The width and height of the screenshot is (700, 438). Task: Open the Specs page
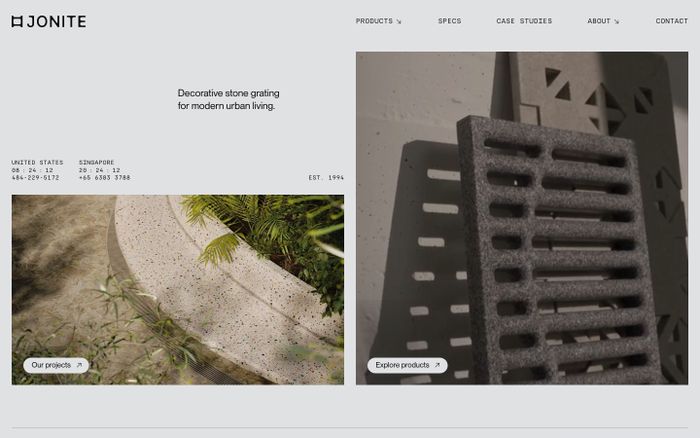450,21
